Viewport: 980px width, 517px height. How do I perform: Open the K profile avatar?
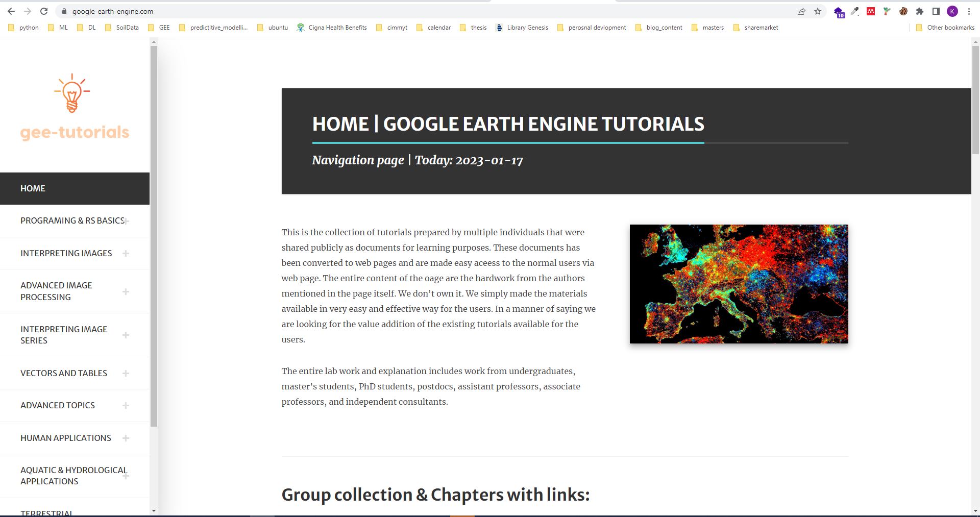952,11
